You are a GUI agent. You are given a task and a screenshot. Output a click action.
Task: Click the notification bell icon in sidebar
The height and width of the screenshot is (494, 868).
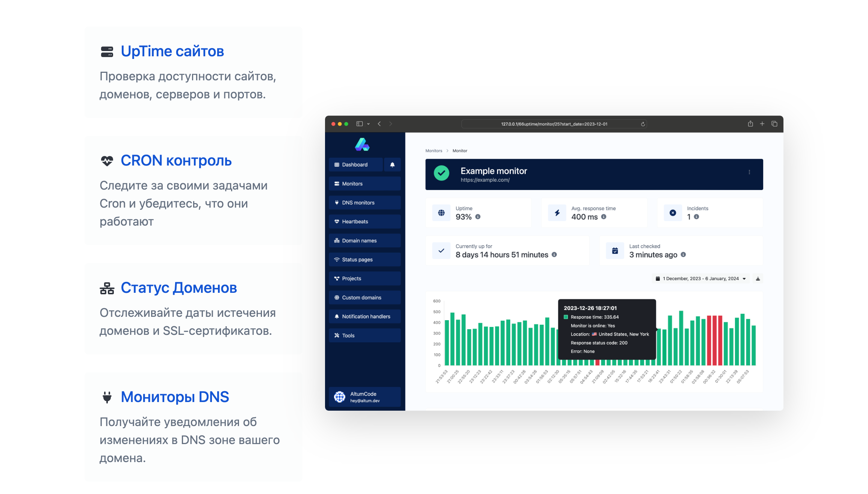pos(392,165)
